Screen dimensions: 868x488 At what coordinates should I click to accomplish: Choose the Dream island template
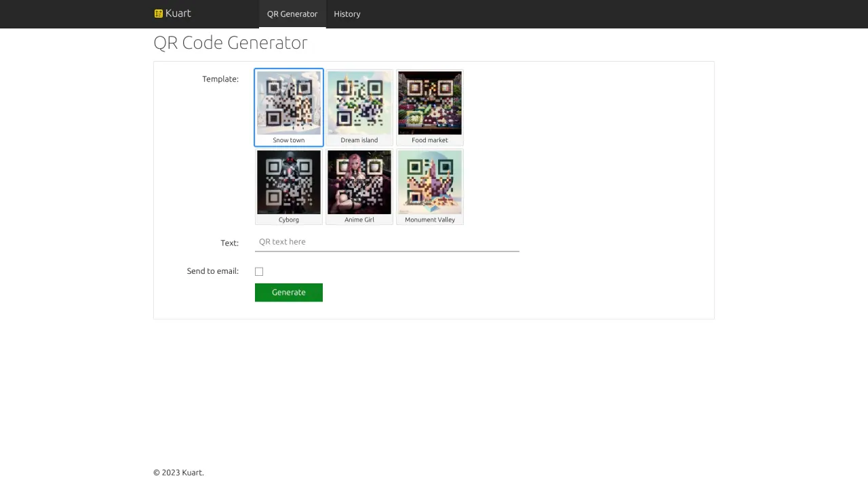pyautogui.click(x=359, y=107)
